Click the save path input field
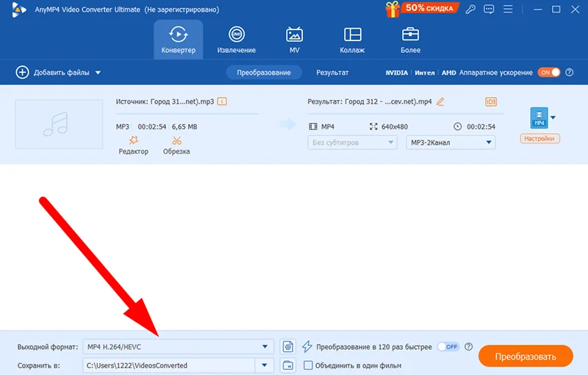Viewport: 588px width, 375px height. (169, 365)
